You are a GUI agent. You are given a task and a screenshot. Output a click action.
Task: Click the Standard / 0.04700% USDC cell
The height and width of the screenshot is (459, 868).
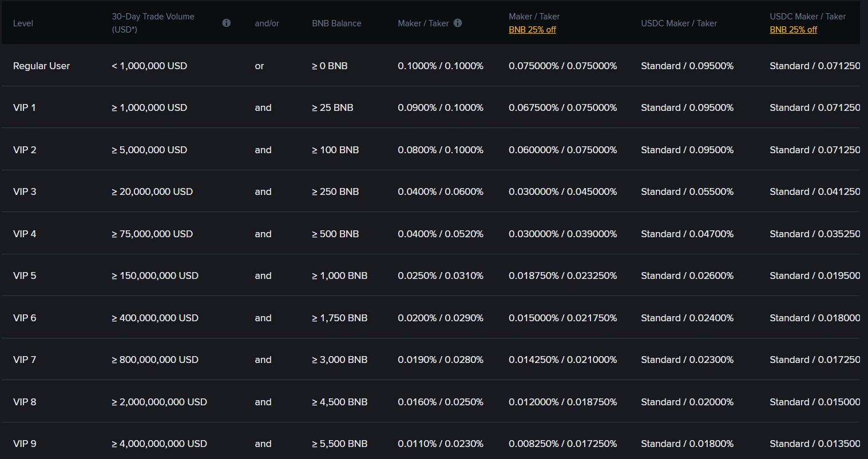pos(687,234)
